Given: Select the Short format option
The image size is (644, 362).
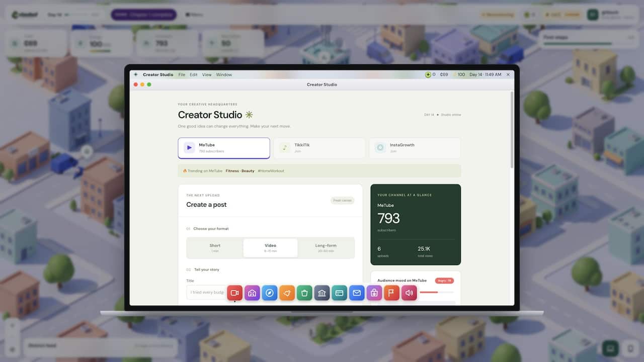Looking at the screenshot, I should [x=215, y=248].
